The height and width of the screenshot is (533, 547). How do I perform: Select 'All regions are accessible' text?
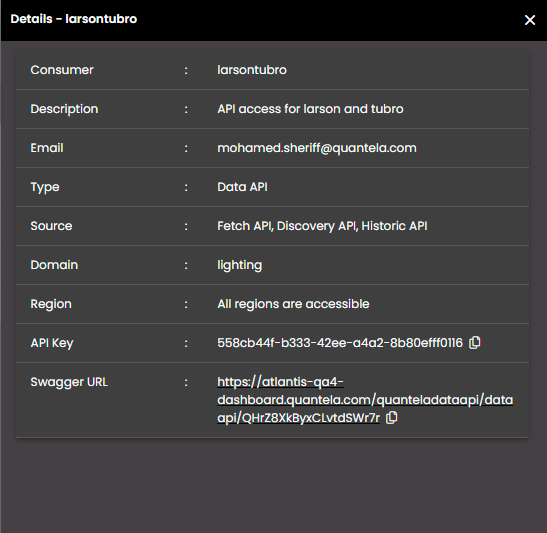coord(293,304)
